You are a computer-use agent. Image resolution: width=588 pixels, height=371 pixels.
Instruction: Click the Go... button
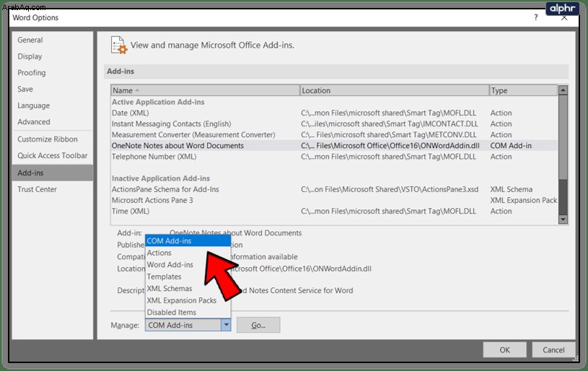258,325
